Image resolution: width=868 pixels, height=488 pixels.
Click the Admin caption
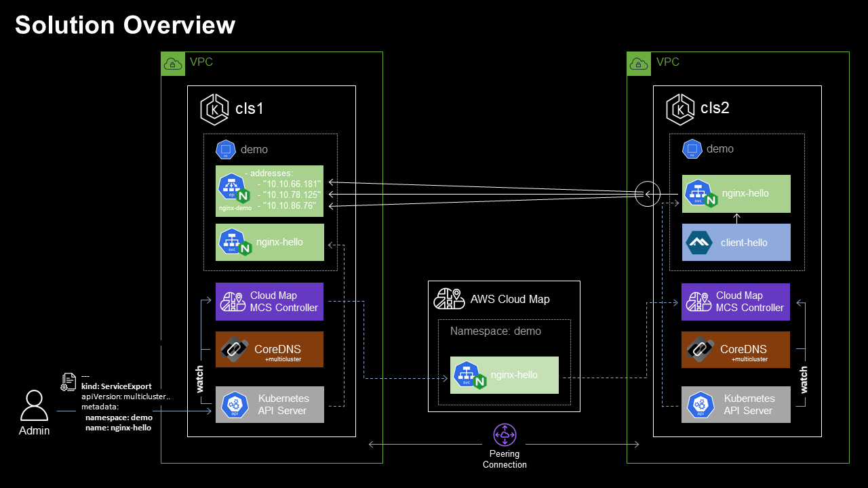click(34, 430)
